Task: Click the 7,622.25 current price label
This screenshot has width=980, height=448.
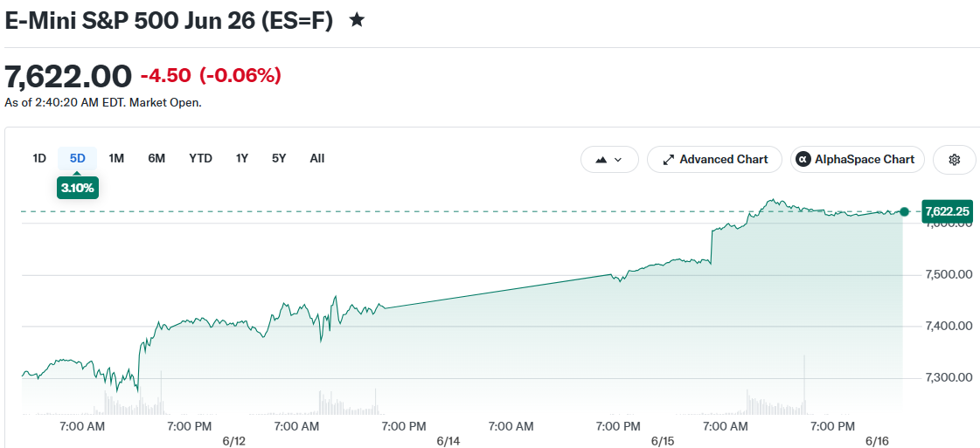Action: click(x=948, y=211)
